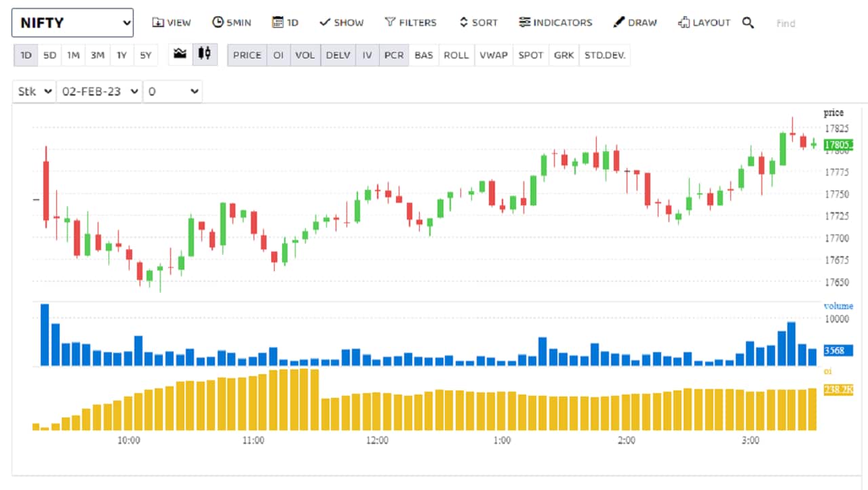
Task: Select the 5D period tab
Action: pos(50,56)
